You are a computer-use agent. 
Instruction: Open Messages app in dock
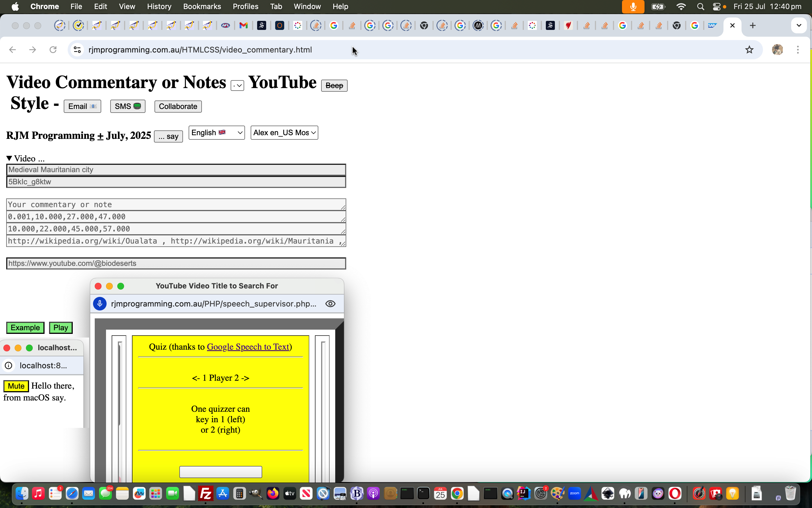(x=105, y=494)
